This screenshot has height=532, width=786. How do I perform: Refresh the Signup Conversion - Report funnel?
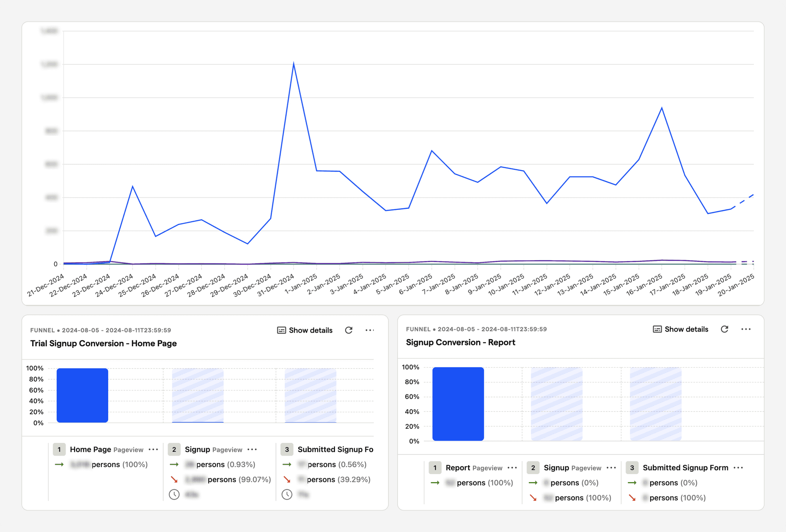pyautogui.click(x=724, y=329)
